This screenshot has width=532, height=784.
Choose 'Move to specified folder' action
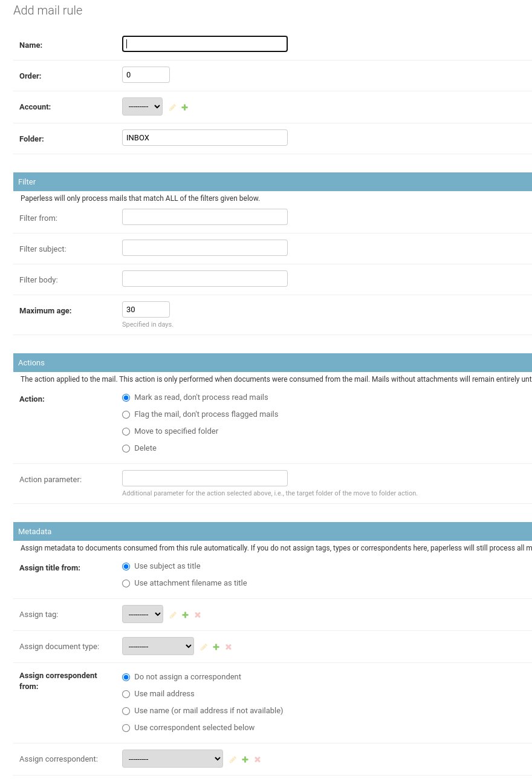coord(126,431)
